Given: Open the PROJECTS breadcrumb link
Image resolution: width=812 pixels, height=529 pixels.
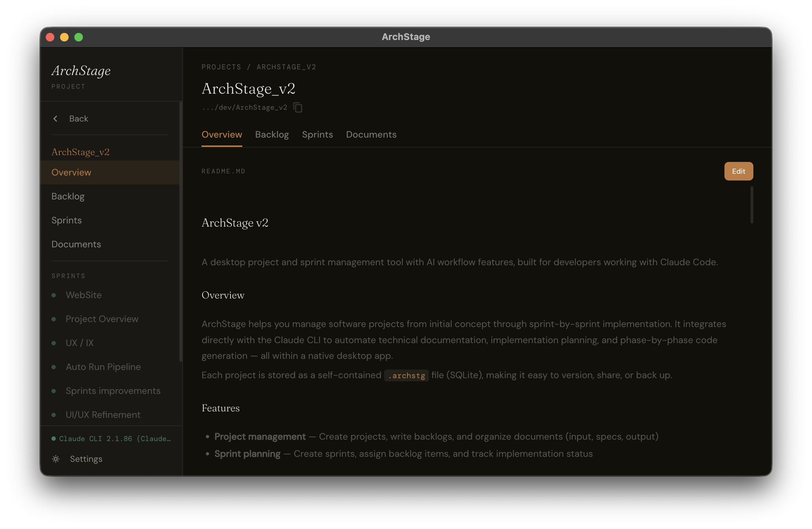Looking at the screenshot, I should tap(221, 67).
